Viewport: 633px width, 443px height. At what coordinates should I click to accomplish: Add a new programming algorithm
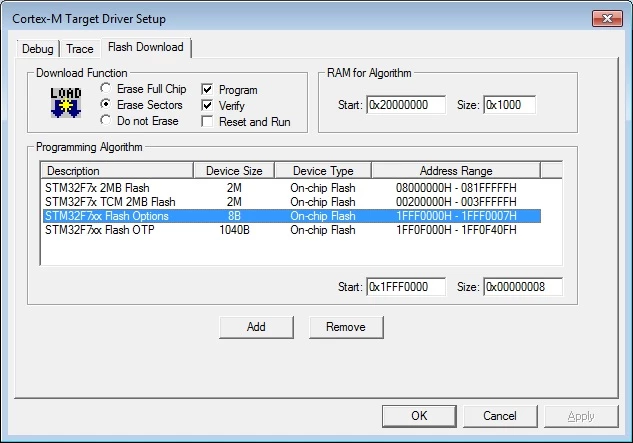point(256,327)
